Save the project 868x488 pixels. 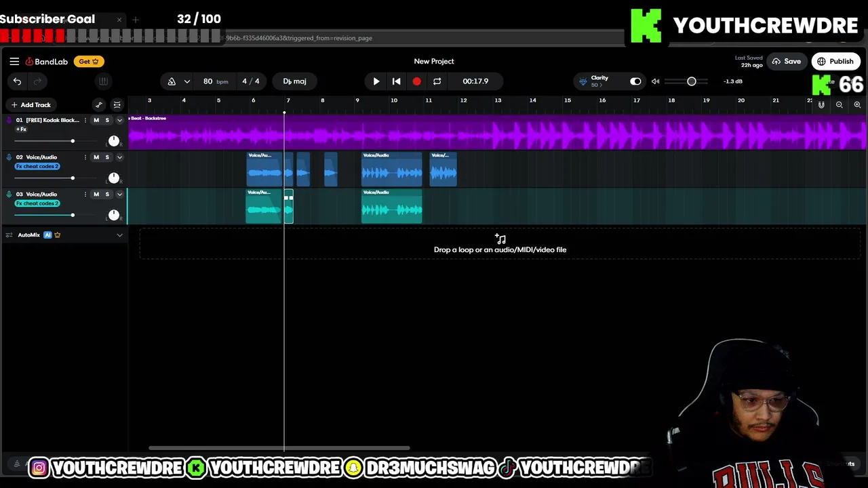click(x=786, y=62)
